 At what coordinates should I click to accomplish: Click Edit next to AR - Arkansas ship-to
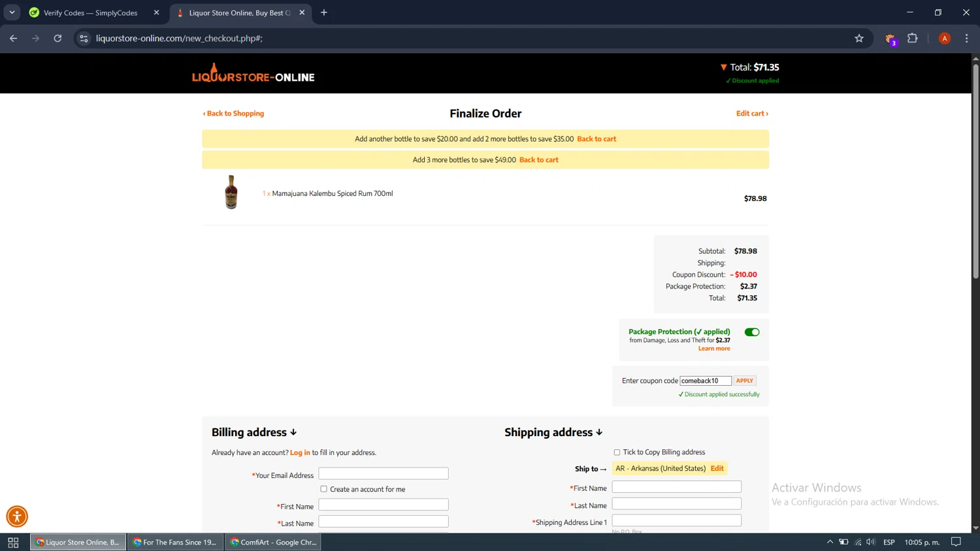coord(717,469)
